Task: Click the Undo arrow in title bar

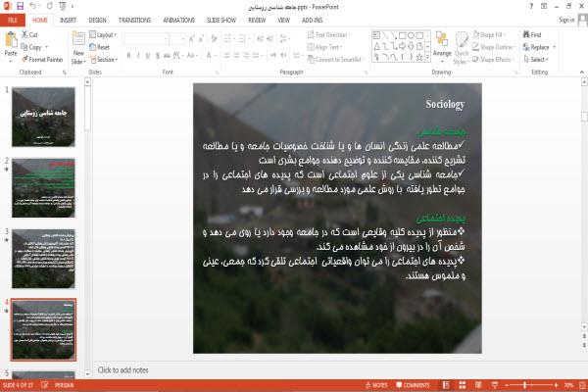Action: [32, 6]
